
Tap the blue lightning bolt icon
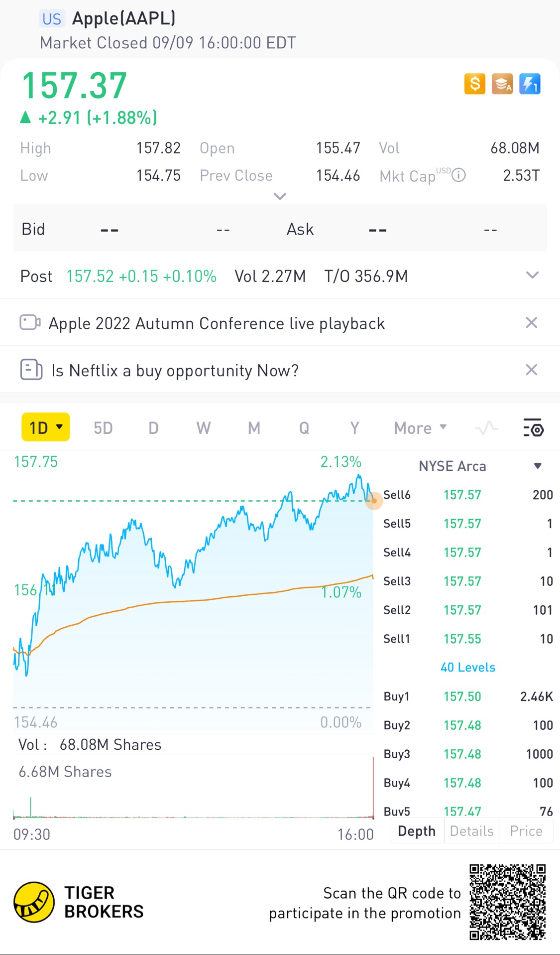coord(530,84)
